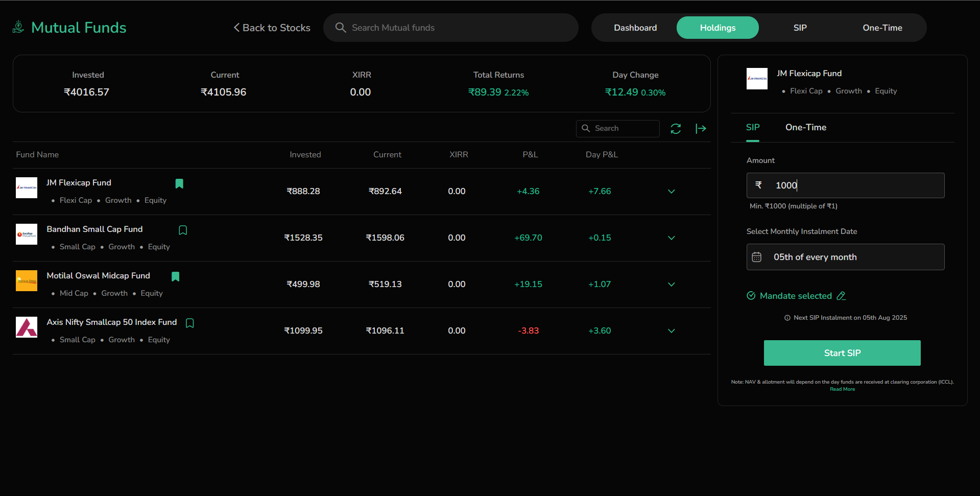The image size is (980, 496).
Task: Open the monthly instalment date dropdown
Action: click(845, 257)
